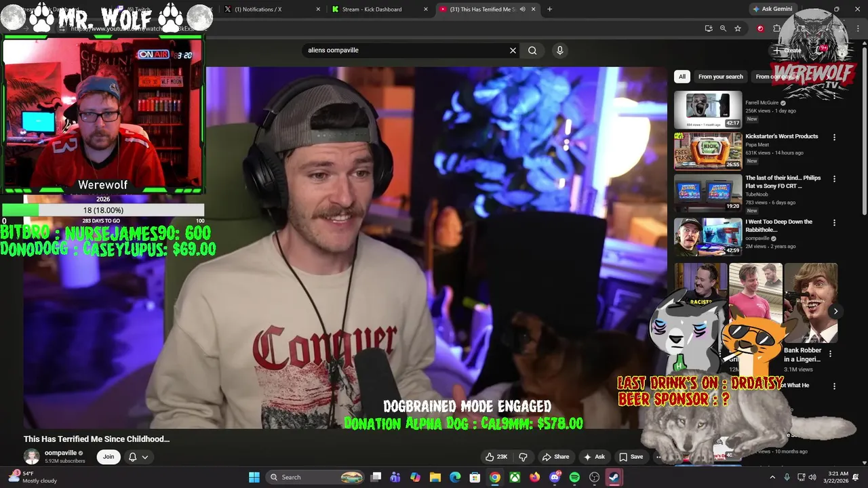
Task: Open Firefox from the taskbar
Action: pyautogui.click(x=535, y=477)
